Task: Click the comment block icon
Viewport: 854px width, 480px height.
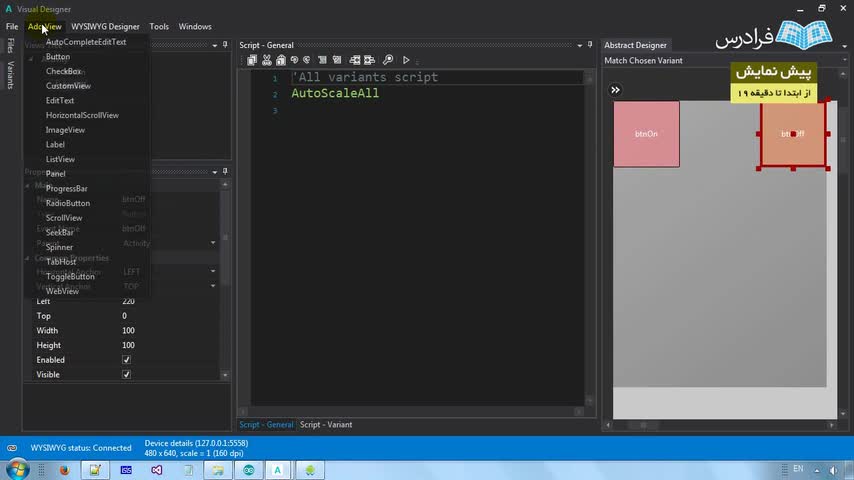Action: point(322,60)
